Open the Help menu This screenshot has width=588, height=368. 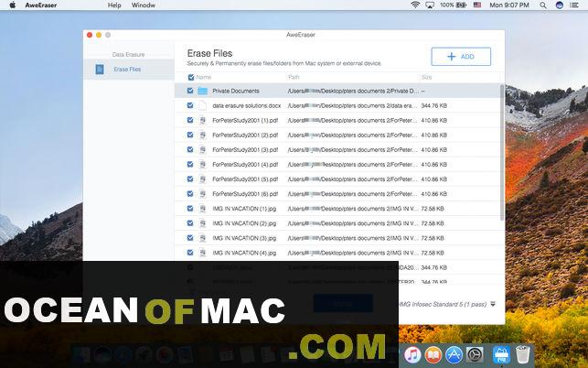pos(114,5)
